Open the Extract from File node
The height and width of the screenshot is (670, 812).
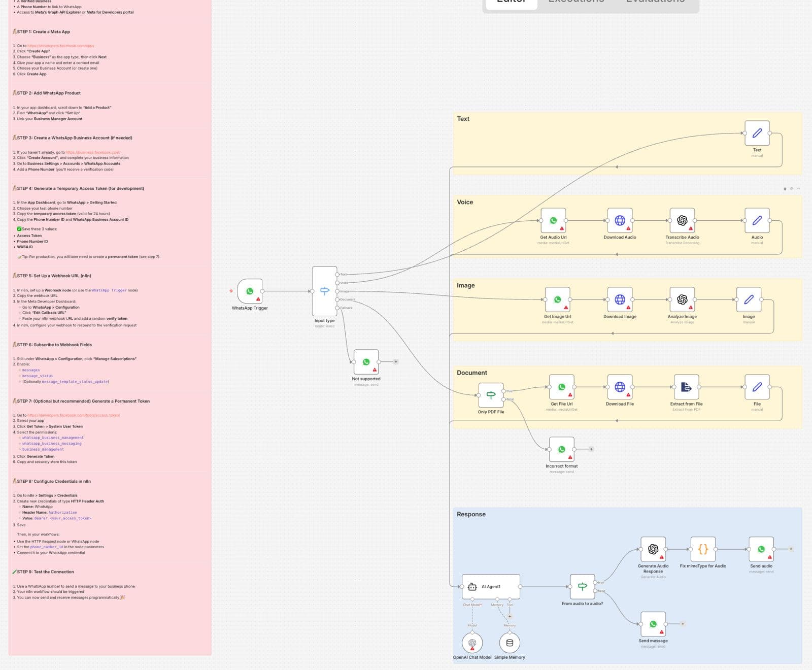(x=686, y=387)
